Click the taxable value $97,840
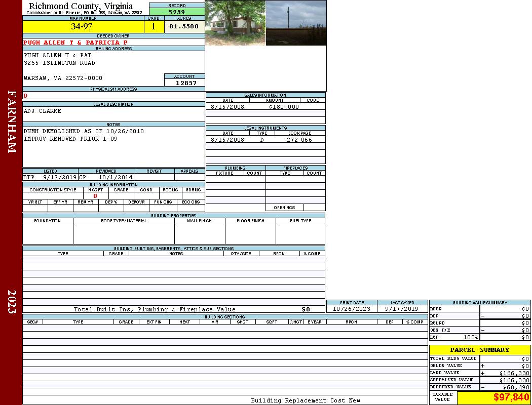 [x=511, y=397]
